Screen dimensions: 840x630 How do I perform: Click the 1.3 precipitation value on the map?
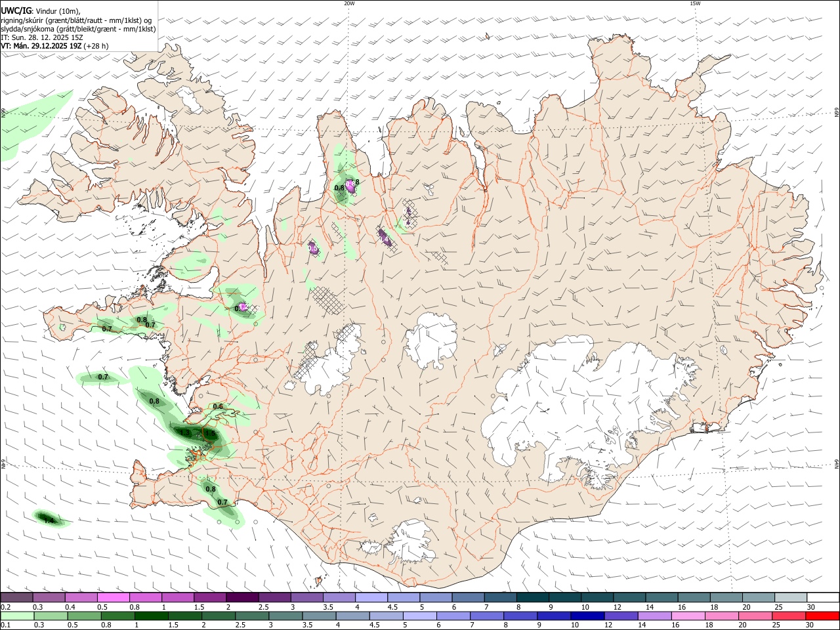pyautogui.click(x=185, y=433)
